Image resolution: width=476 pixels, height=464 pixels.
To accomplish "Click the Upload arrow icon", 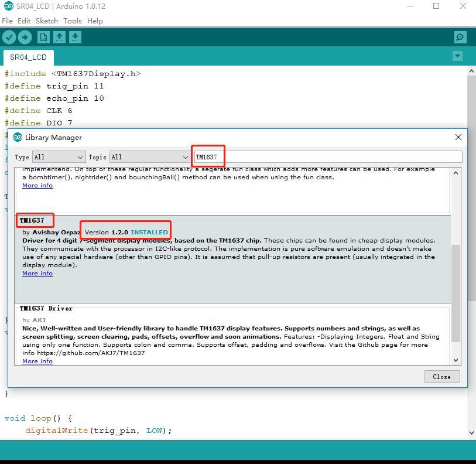I will [x=25, y=37].
